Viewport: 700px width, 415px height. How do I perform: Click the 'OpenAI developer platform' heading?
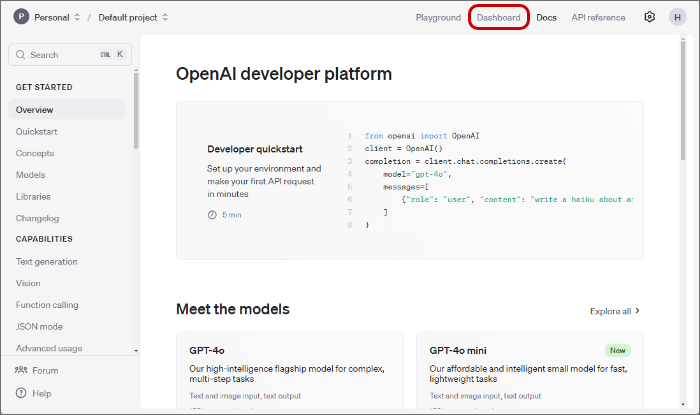[284, 74]
